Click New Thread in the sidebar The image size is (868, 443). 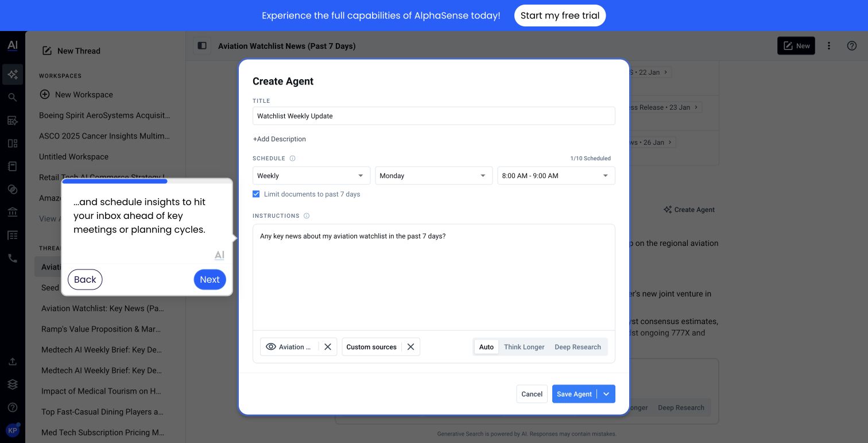tap(71, 51)
